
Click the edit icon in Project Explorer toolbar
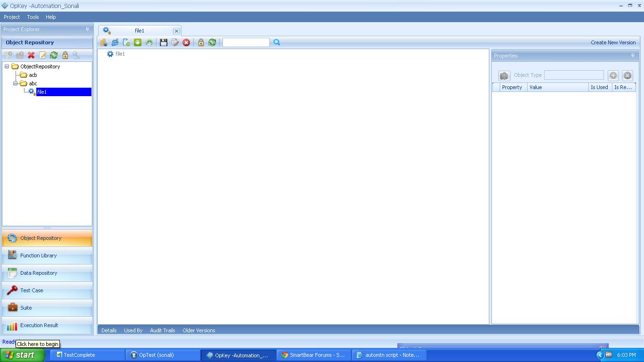click(42, 55)
